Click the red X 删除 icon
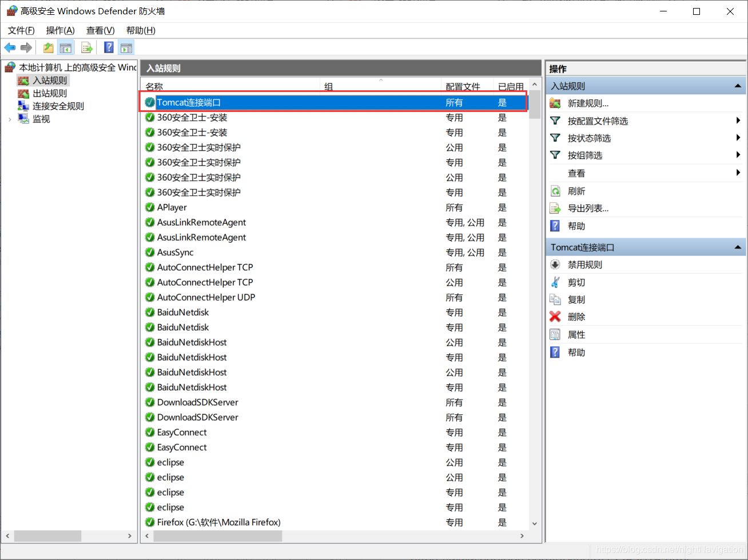 coord(555,317)
